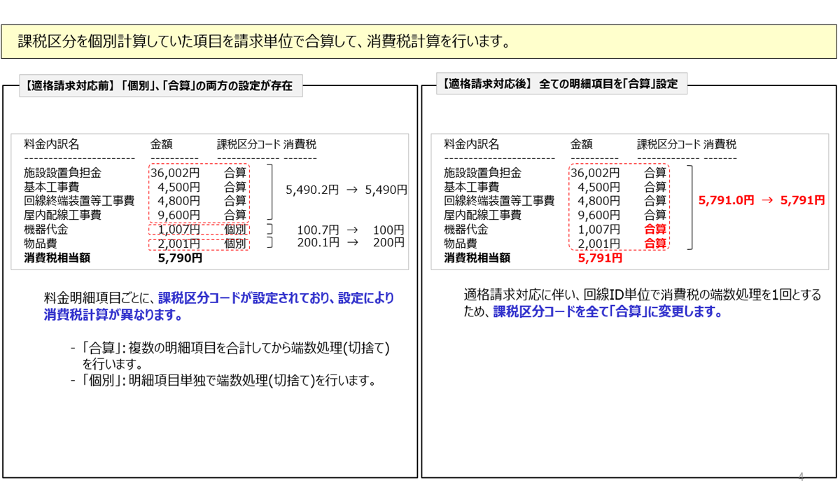Screen dimensions: 840x504
Task: Click the yellow banner headline about 消費税計算
Action: pyautogui.click(x=263, y=42)
